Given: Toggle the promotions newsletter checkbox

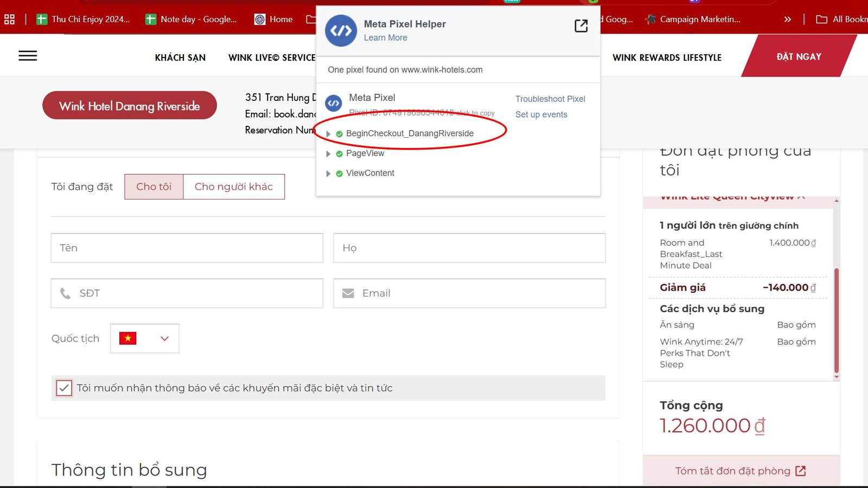Looking at the screenshot, I should tap(64, 388).
